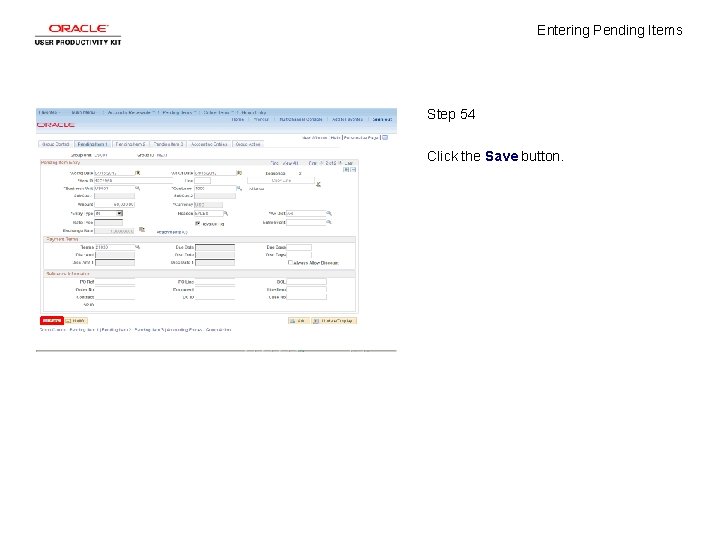Click the Notify button
The width and height of the screenshot is (720, 540).
[76, 321]
